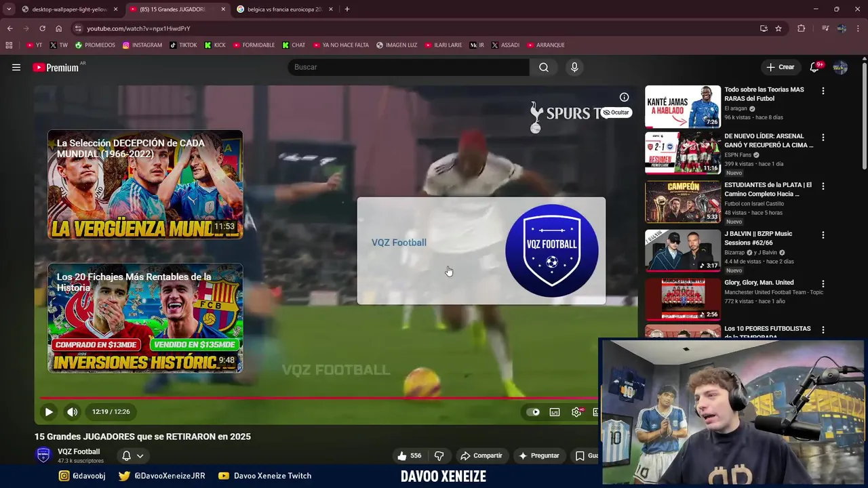Open media control icon in Chrome toolbar
868x488 pixels.
tap(825, 28)
